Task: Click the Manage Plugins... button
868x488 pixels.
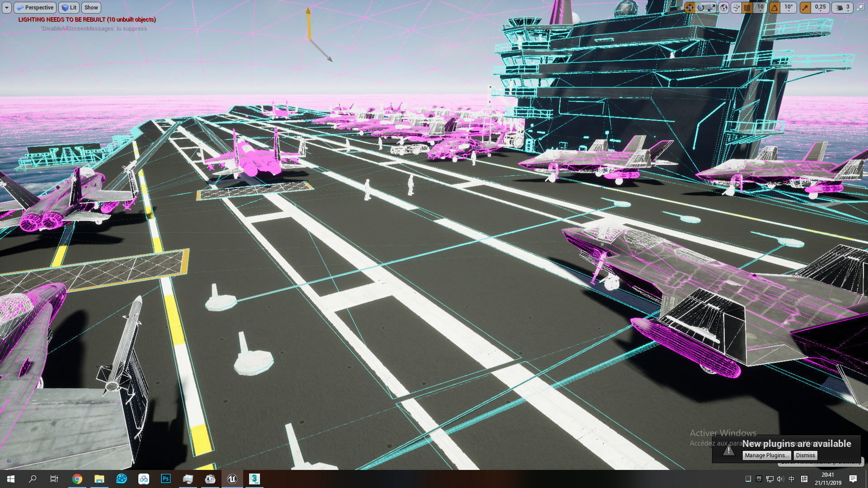Action: coord(767,455)
